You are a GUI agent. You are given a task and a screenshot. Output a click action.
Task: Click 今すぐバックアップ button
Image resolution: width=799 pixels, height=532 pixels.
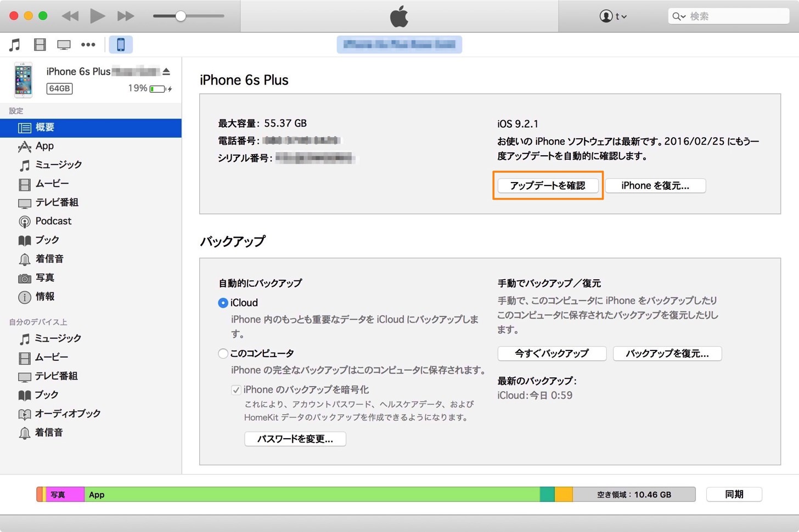(x=552, y=354)
